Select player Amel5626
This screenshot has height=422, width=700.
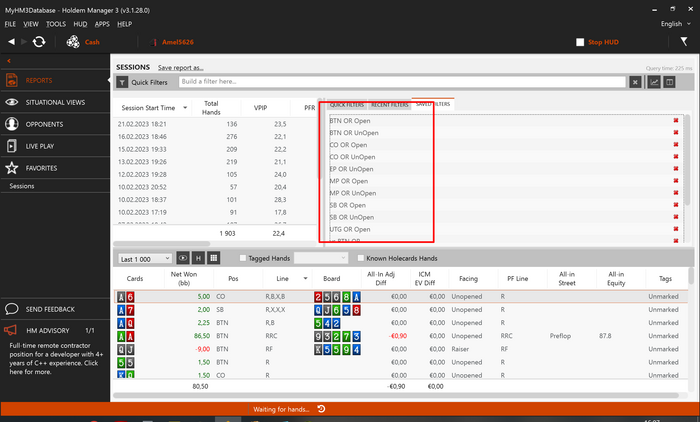(178, 42)
